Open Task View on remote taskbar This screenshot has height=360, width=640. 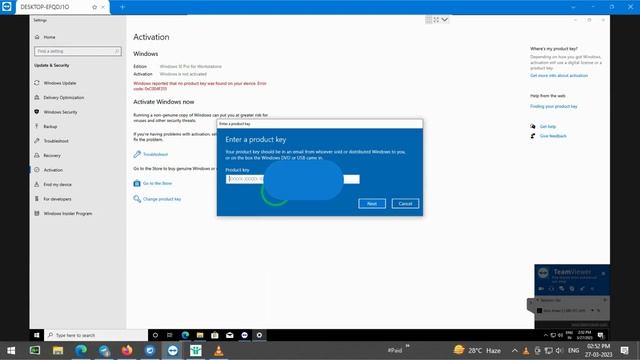[x=170, y=335]
